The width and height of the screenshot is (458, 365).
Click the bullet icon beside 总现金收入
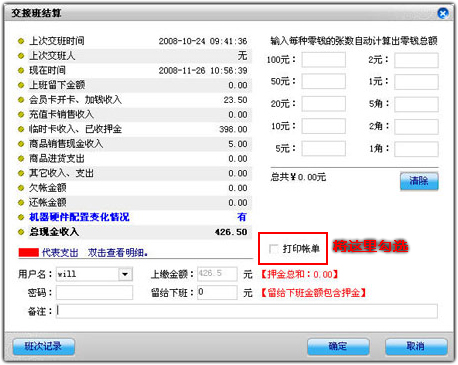[x=21, y=232]
